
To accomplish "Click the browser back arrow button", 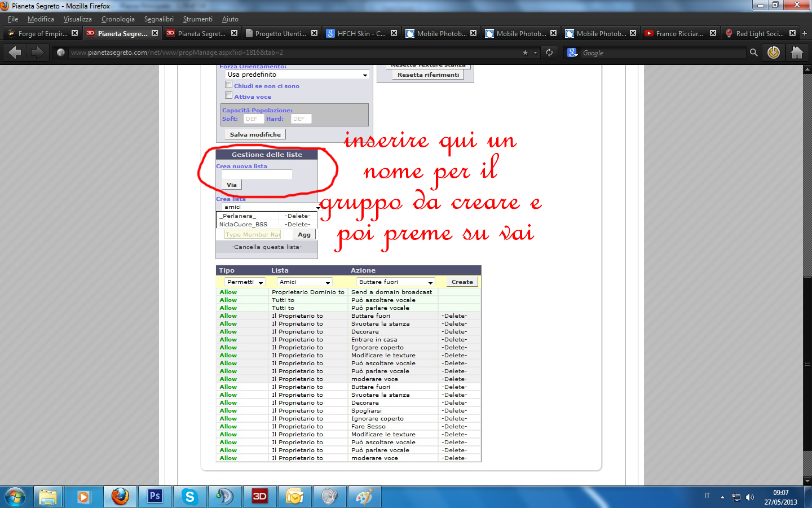I will [15, 52].
